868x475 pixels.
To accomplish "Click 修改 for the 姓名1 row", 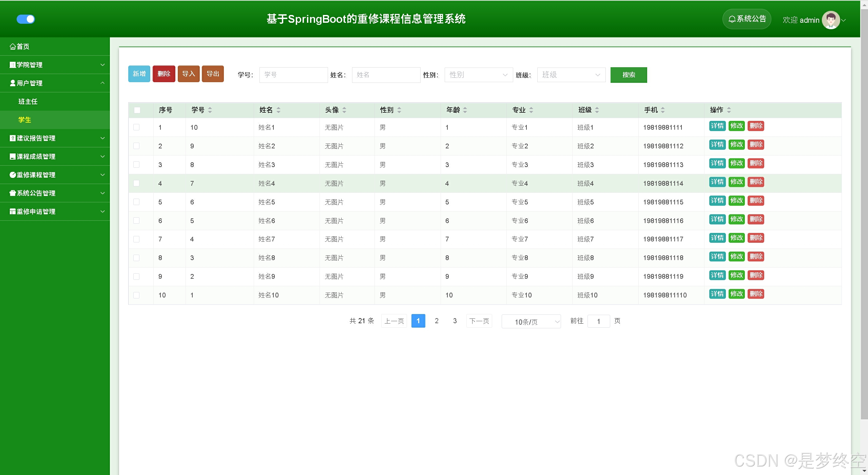I will (736, 126).
